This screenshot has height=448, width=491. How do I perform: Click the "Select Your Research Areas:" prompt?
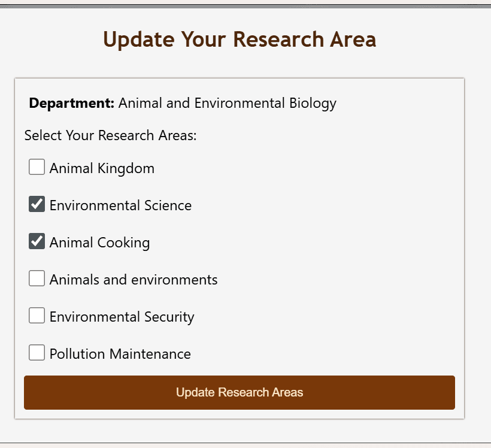tap(111, 135)
